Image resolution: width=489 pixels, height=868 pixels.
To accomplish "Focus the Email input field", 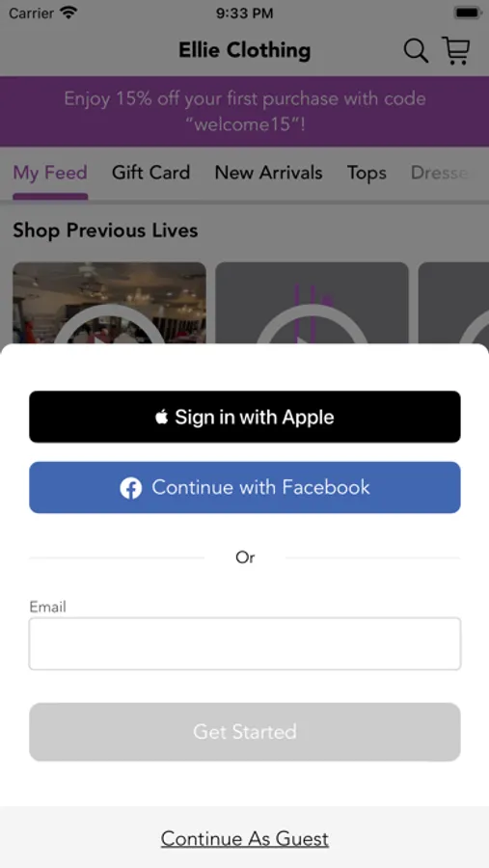I will [245, 644].
